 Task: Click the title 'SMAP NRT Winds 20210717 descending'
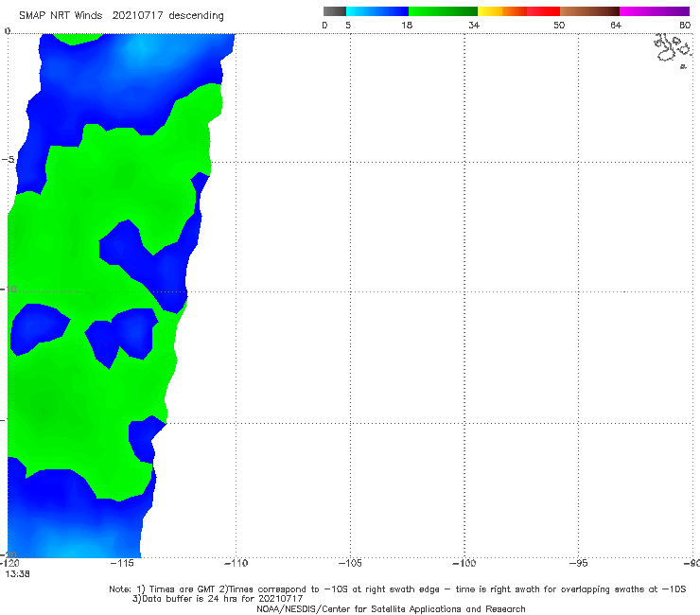point(121,16)
